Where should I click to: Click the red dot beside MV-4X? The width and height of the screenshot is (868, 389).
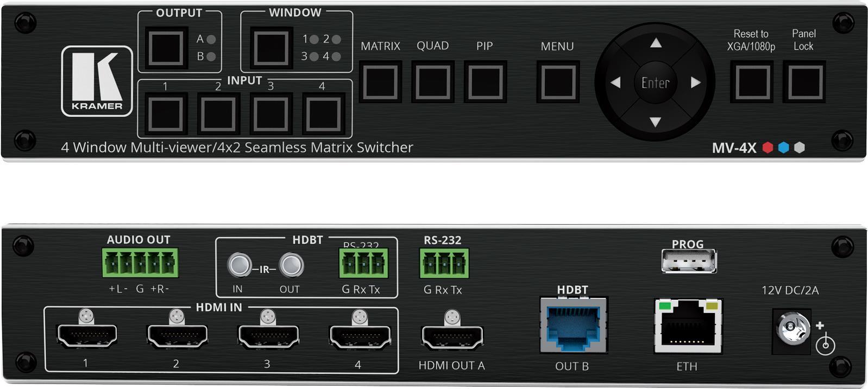[x=768, y=148]
